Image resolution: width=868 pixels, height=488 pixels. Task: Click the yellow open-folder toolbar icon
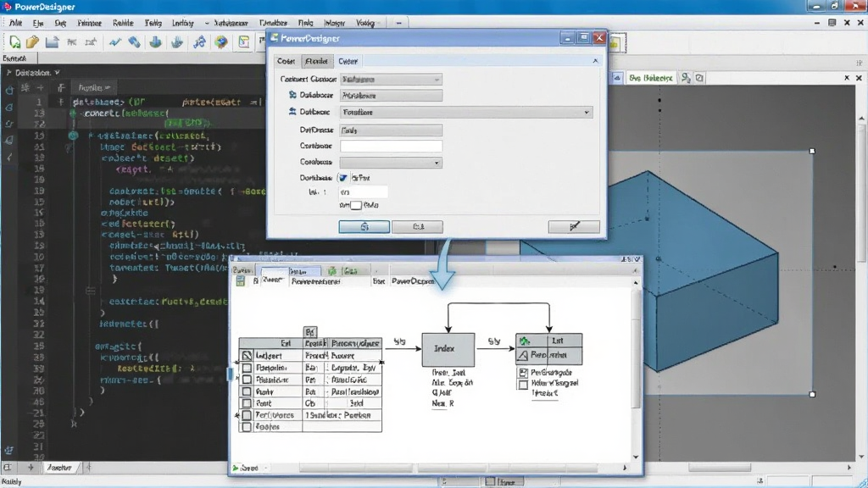click(x=33, y=42)
